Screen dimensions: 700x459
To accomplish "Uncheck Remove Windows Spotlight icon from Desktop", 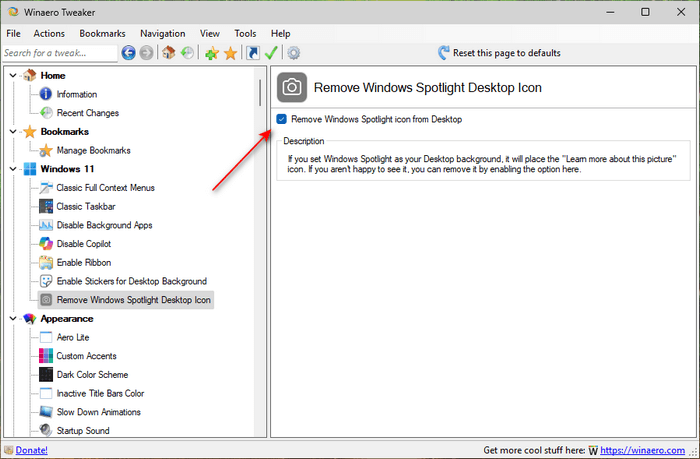I will tap(282, 119).
